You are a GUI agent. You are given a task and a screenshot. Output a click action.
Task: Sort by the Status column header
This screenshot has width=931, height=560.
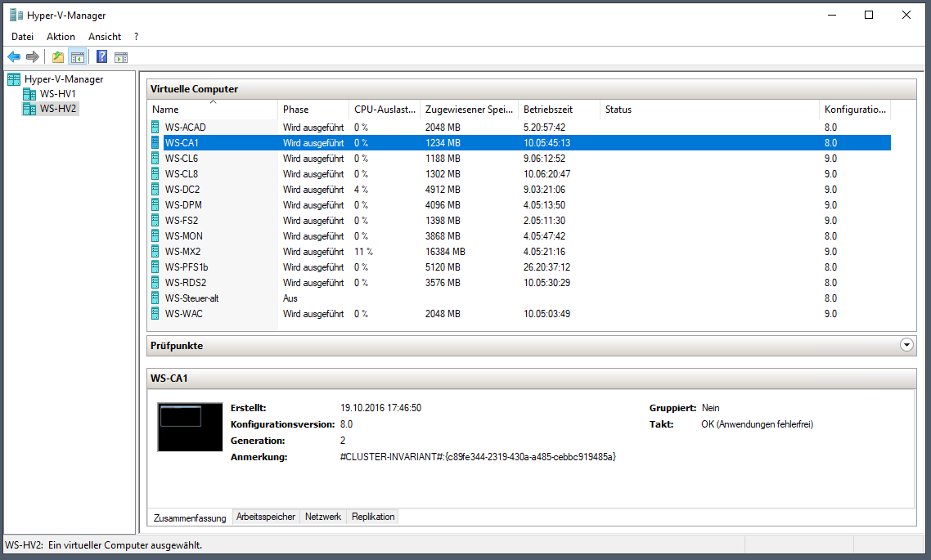click(x=709, y=110)
